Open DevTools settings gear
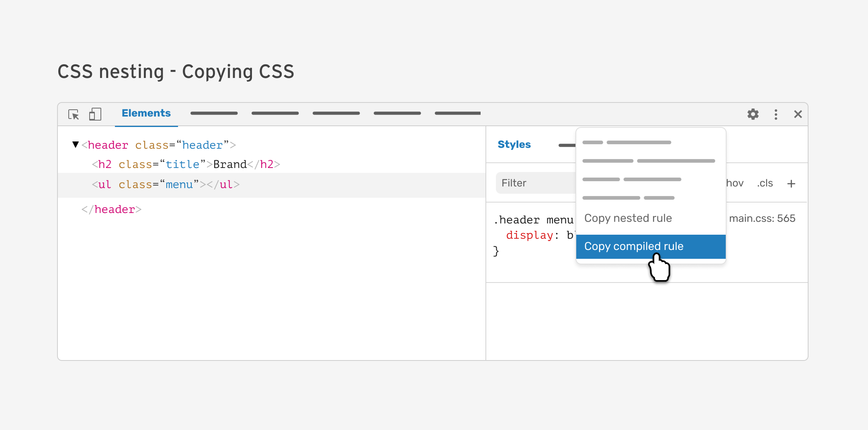 (x=753, y=114)
